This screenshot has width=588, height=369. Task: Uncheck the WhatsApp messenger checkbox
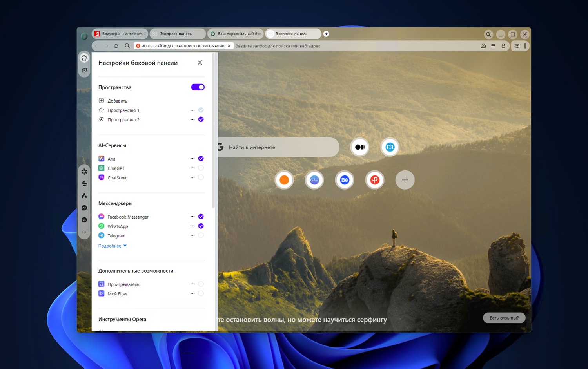pos(201,226)
